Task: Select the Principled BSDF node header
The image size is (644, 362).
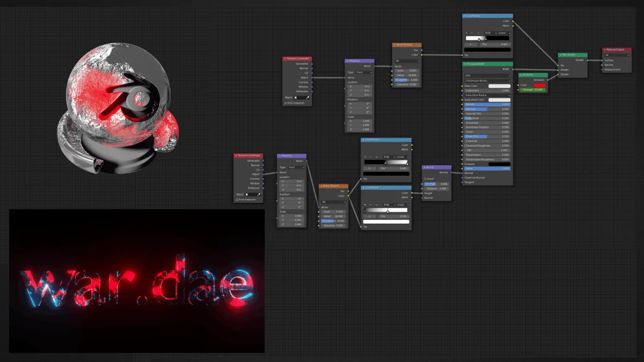Action: tap(488, 64)
